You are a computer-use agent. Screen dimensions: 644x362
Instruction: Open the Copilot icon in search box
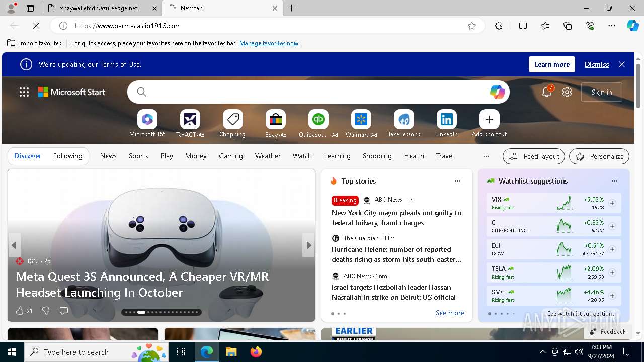(497, 92)
